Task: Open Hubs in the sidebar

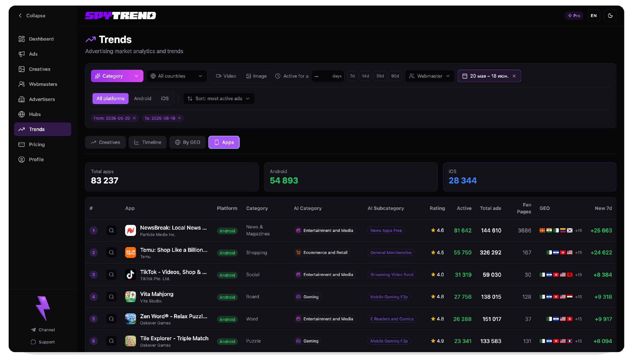Action: click(x=43, y=114)
